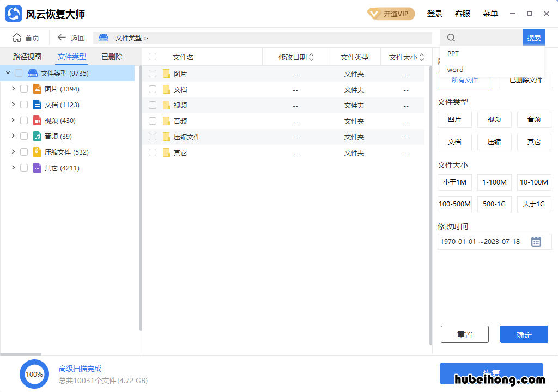This screenshot has height=392, width=558.
Task: Expand the 音频 (39) tree node
Action: coord(13,136)
